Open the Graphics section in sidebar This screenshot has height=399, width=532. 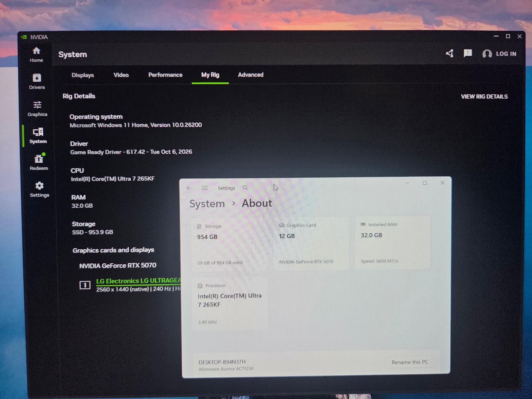click(x=37, y=109)
